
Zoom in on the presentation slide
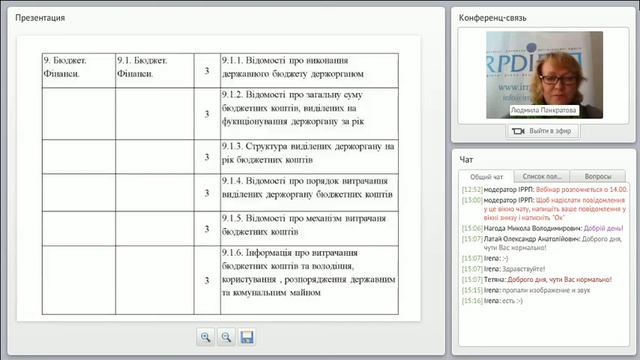coord(205,337)
